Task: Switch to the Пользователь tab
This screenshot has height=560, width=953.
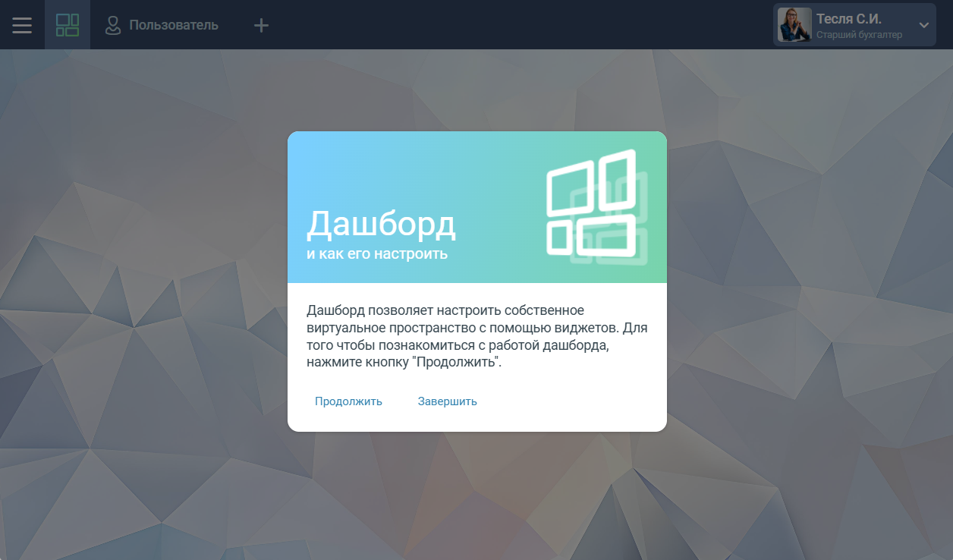Action: [x=173, y=25]
